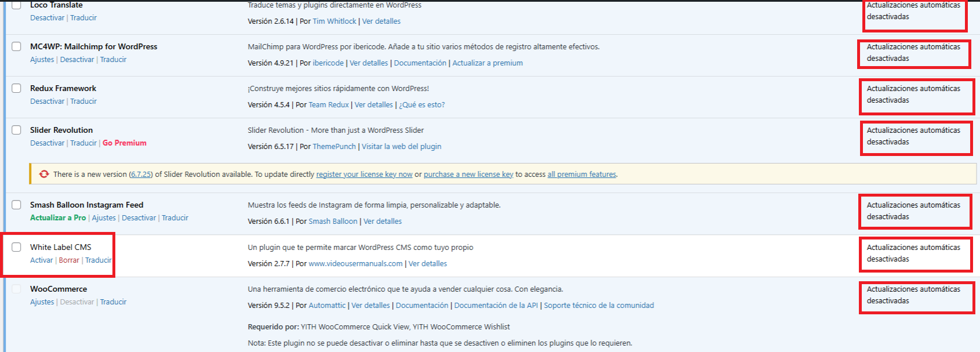Select the MC4WP Mailchimp plugin checkbox

click(x=17, y=46)
